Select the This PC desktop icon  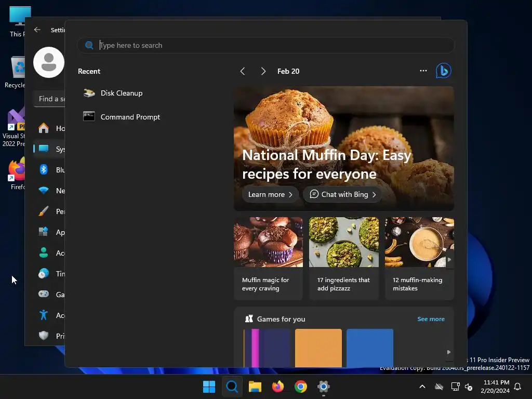[18, 21]
